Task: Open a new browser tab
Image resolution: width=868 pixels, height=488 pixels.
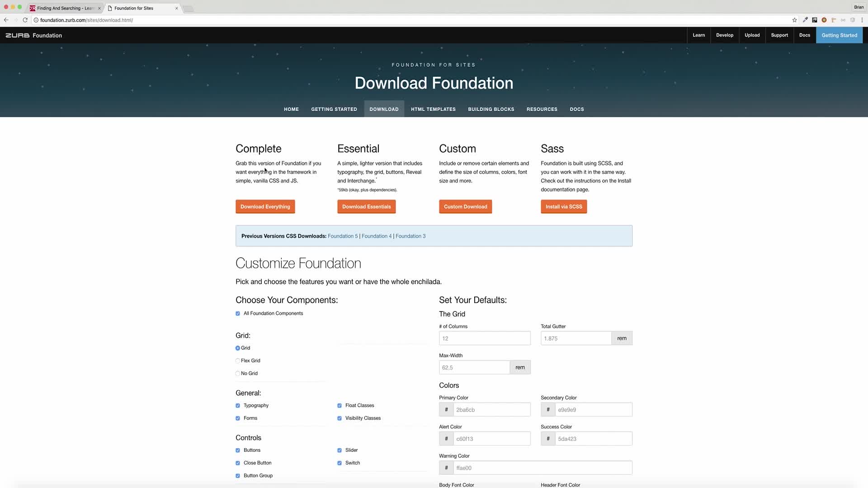Action: click(189, 9)
